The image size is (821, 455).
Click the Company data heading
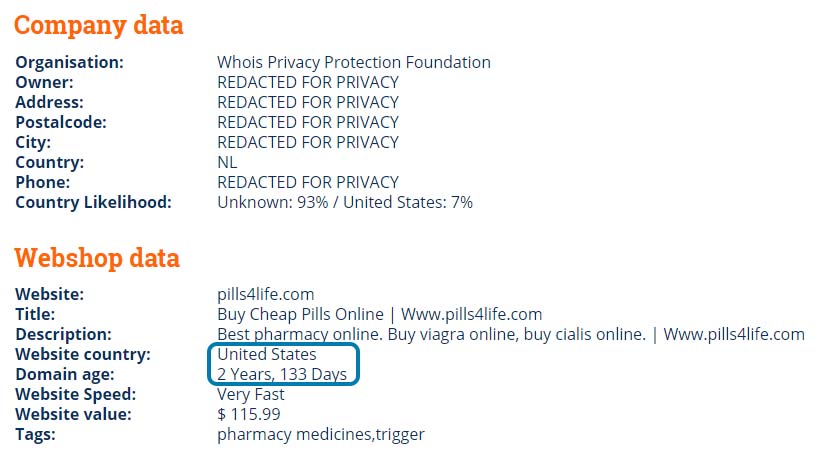[x=98, y=26]
